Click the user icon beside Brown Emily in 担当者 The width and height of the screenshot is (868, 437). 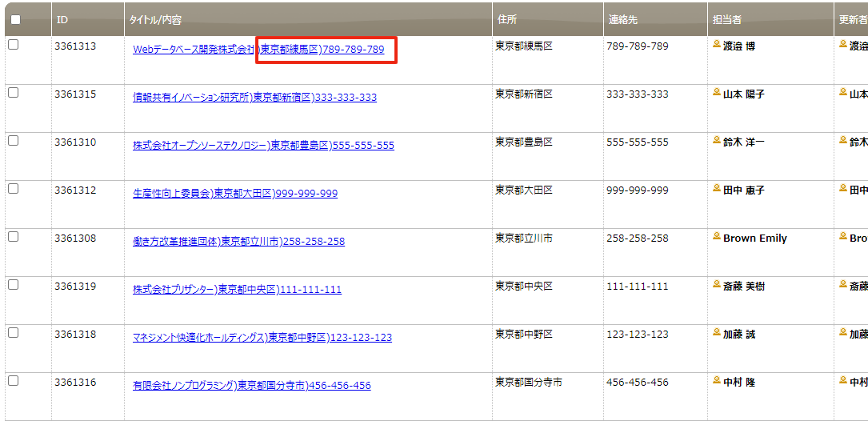coord(717,236)
